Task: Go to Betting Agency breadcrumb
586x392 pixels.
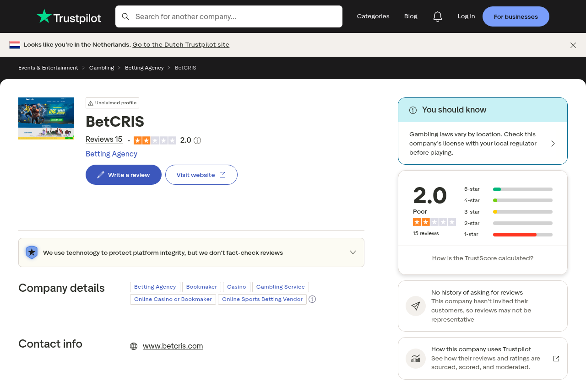Action: pos(144,68)
